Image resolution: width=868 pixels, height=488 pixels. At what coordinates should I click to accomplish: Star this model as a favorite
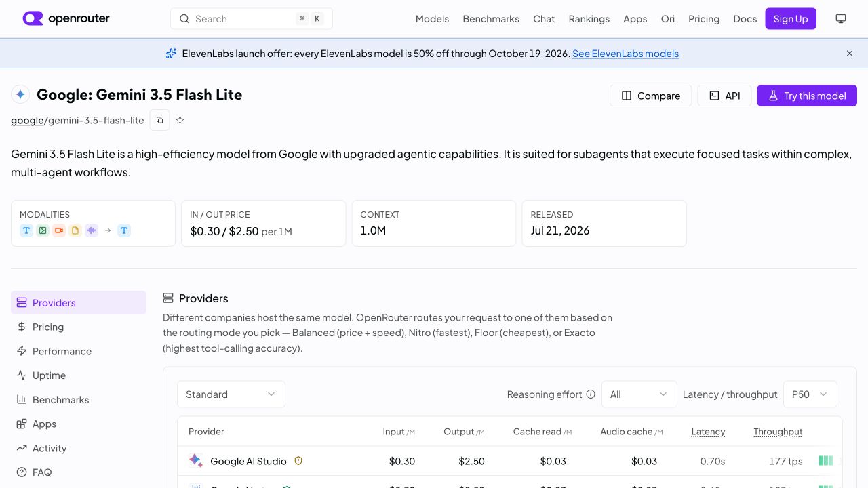pos(180,120)
